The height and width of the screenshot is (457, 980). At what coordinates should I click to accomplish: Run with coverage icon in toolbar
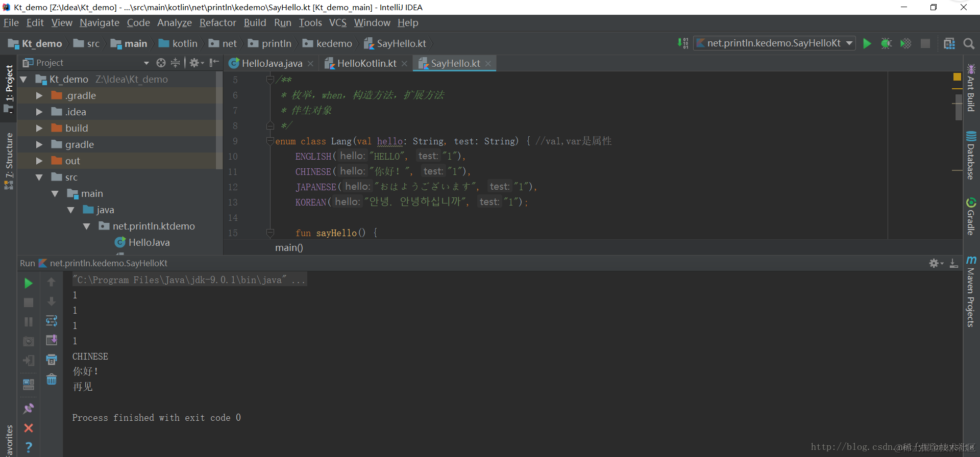[x=905, y=43]
